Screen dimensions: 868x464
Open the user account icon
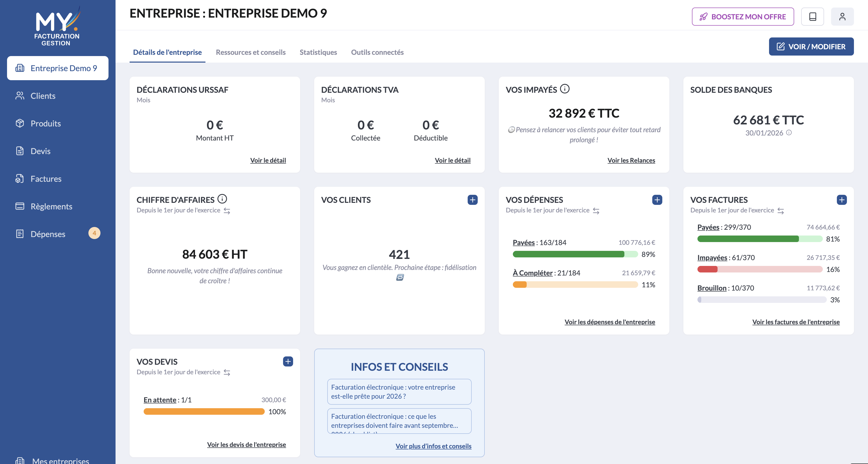tap(842, 17)
